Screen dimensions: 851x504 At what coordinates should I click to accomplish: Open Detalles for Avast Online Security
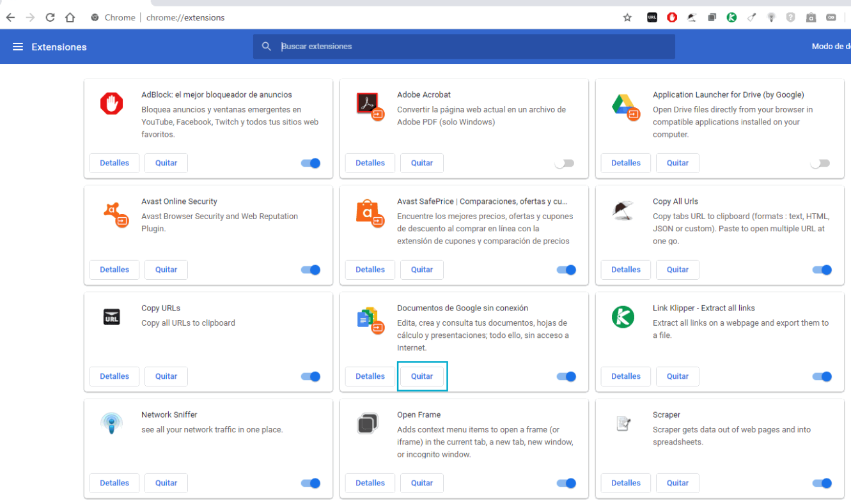click(x=114, y=270)
